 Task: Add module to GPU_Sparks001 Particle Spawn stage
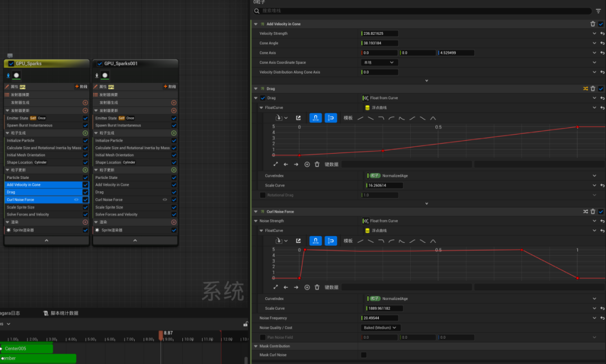[174, 133]
